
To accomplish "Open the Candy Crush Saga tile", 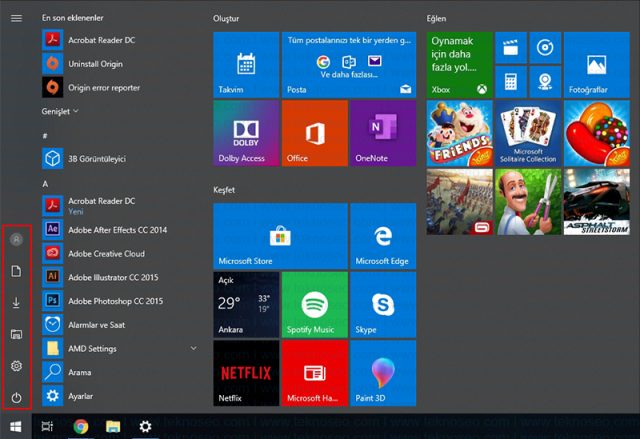I will (597, 133).
